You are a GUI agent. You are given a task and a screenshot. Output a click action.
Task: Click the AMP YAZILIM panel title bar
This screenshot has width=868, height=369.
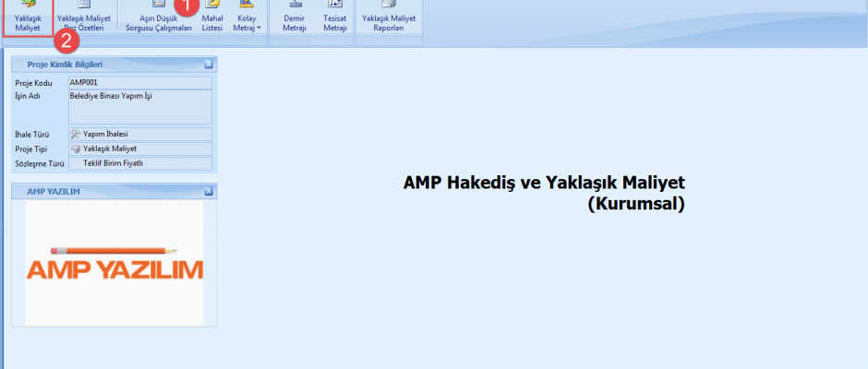click(102, 191)
